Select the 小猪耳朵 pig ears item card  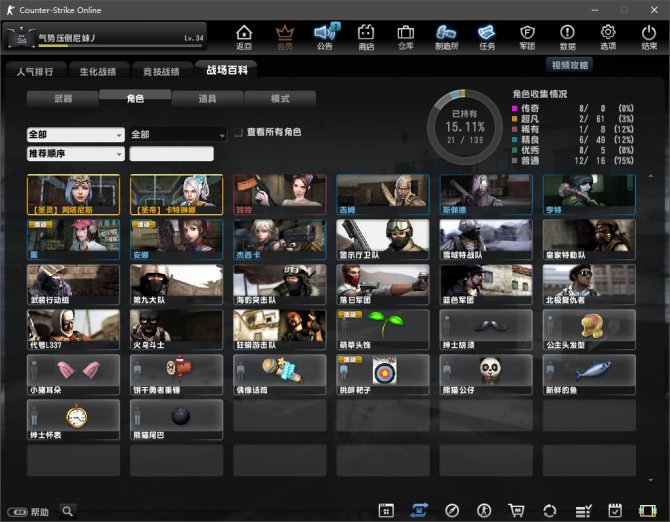pos(73,375)
